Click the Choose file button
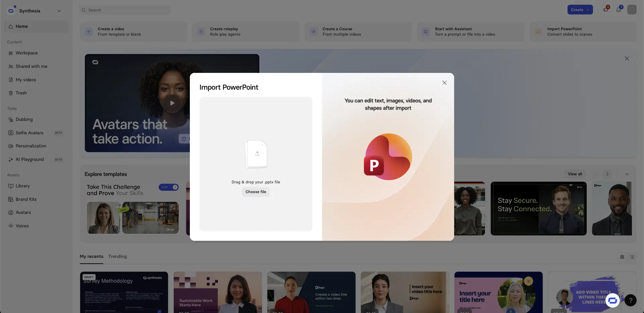This screenshot has height=313, width=644. click(256, 192)
